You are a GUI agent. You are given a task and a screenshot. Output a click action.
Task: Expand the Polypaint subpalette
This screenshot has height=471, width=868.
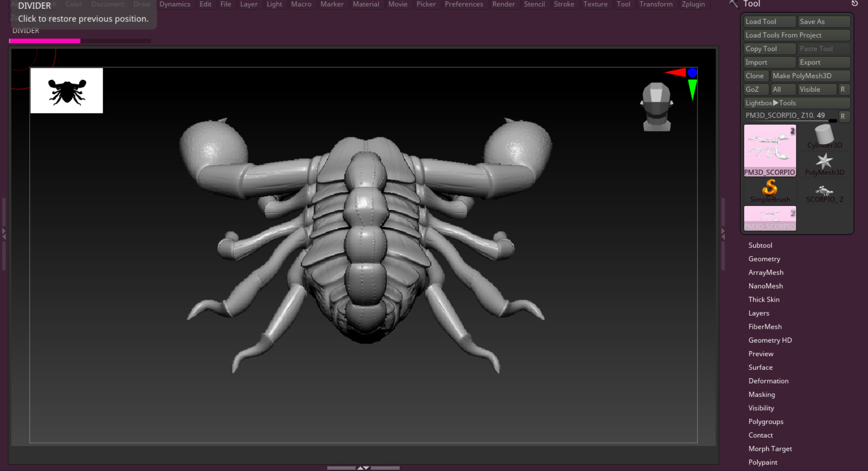763,462
